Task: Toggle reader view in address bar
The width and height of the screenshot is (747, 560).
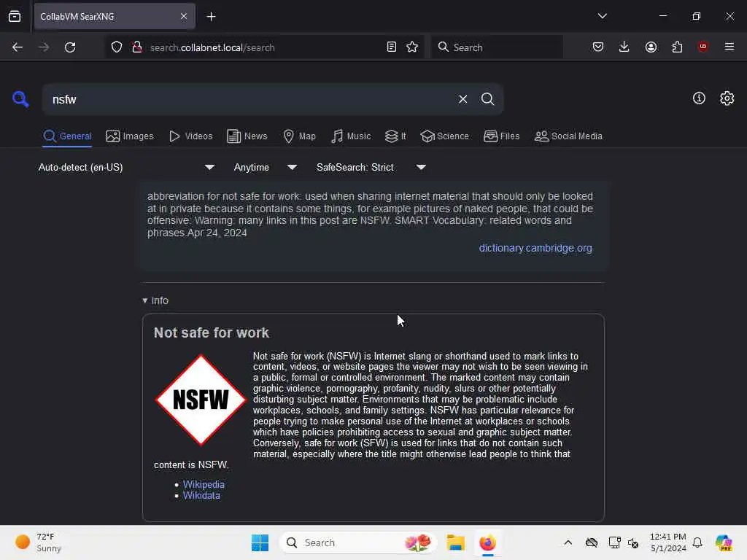Action: [x=392, y=47]
